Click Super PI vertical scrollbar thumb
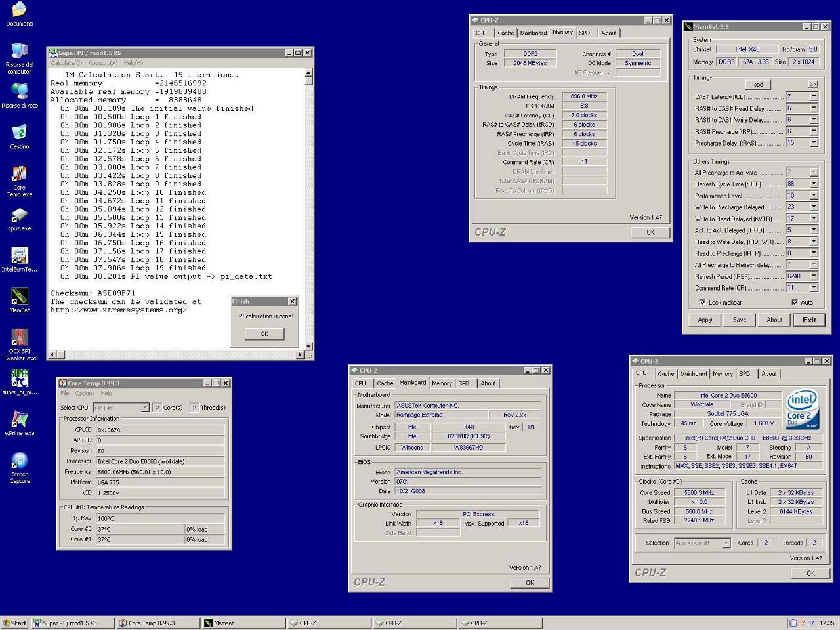This screenshot has height=630, width=840. pos(308,79)
